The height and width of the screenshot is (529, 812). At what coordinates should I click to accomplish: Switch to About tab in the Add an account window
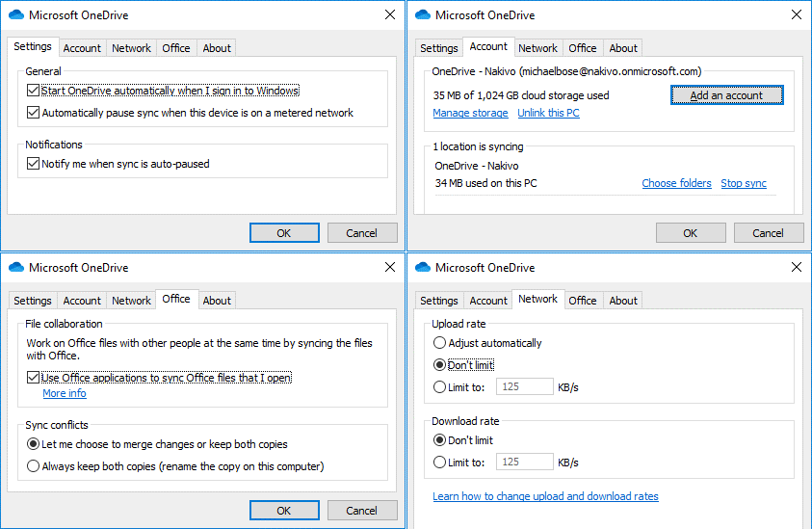click(623, 48)
